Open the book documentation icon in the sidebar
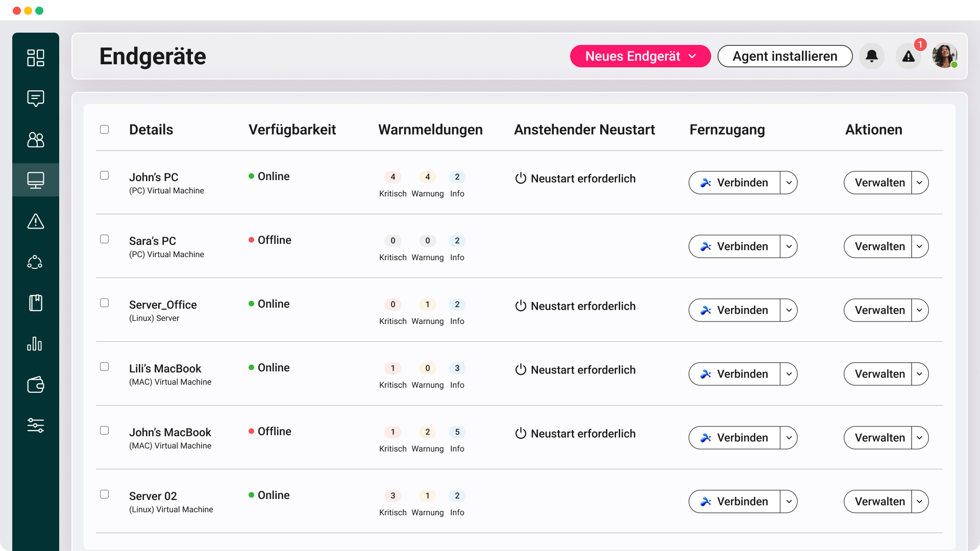980x551 pixels. (x=35, y=303)
